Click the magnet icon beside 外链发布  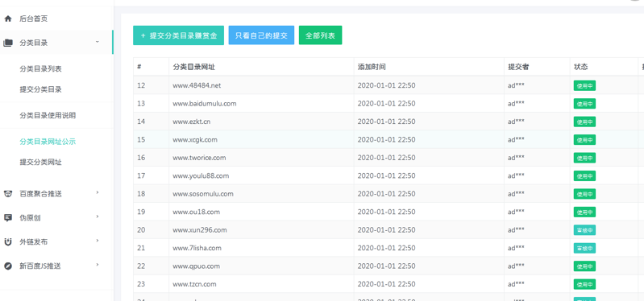(x=8, y=242)
